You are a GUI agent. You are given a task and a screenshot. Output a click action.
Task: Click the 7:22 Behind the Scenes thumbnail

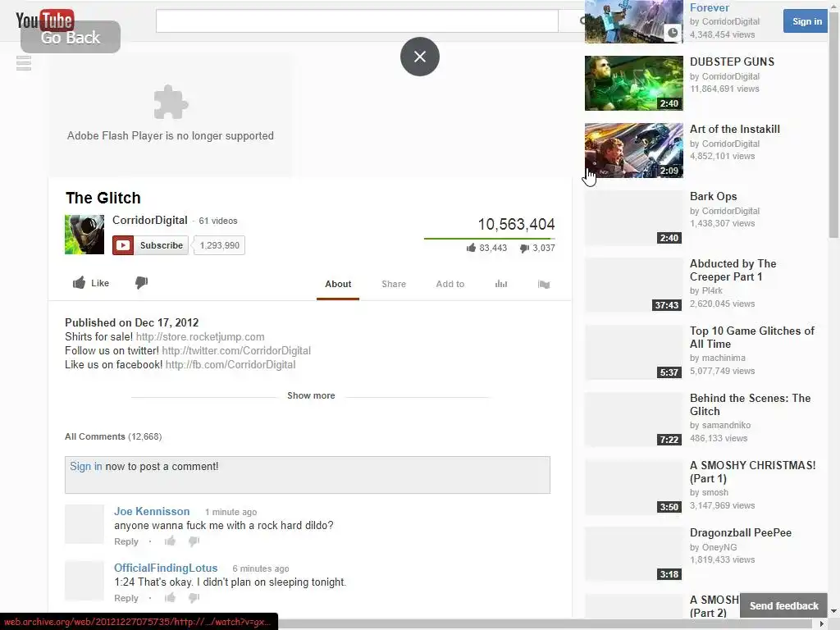pyautogui.click(x=634, y=419)
